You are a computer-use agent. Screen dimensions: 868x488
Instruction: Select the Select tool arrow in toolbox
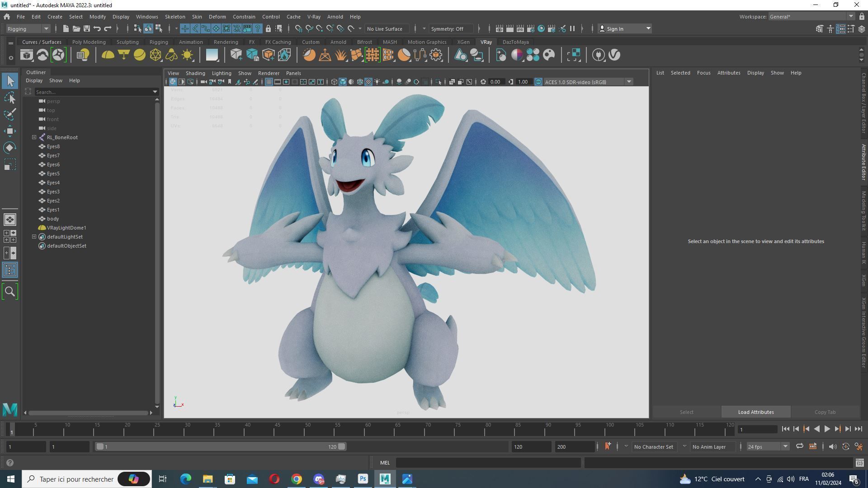[10, 81]
